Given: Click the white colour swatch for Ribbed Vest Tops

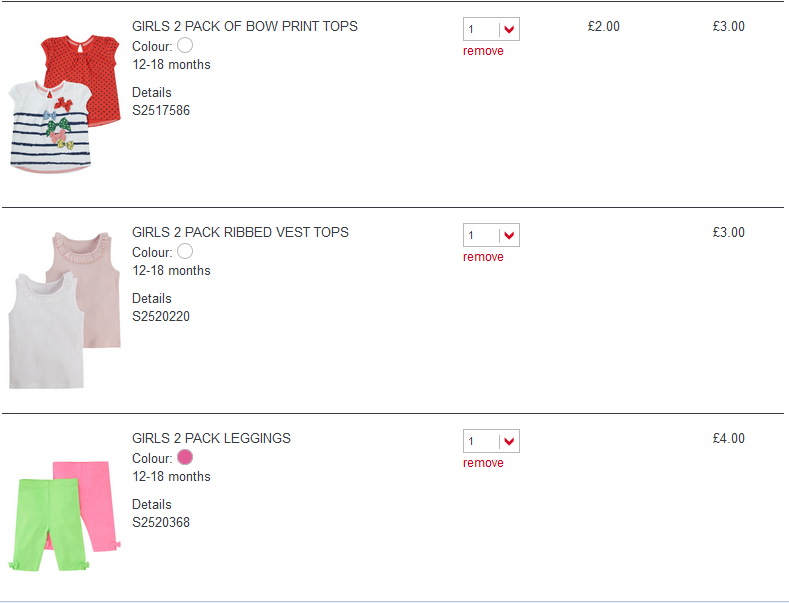Looking at the screenshot, I should [x=184, y=251].
